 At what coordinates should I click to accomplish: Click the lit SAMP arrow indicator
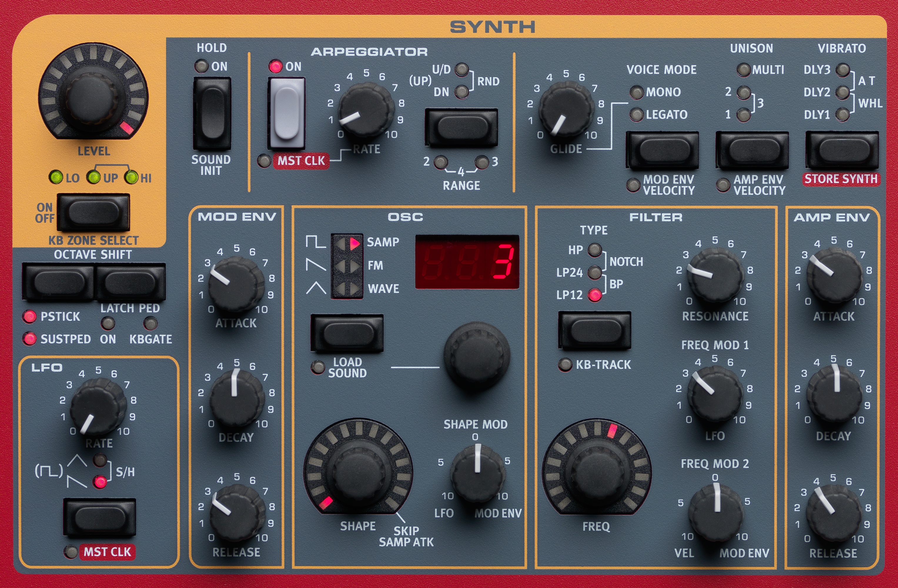(355, 243)
